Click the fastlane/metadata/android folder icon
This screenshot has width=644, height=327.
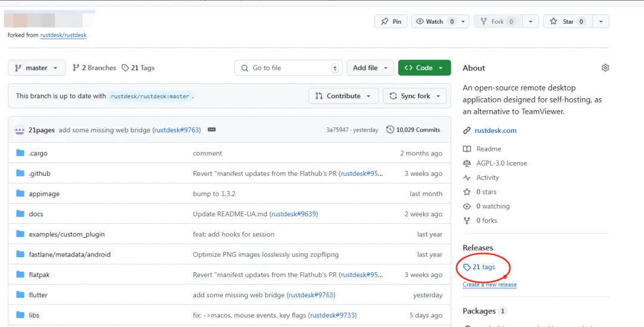[20, 254]
